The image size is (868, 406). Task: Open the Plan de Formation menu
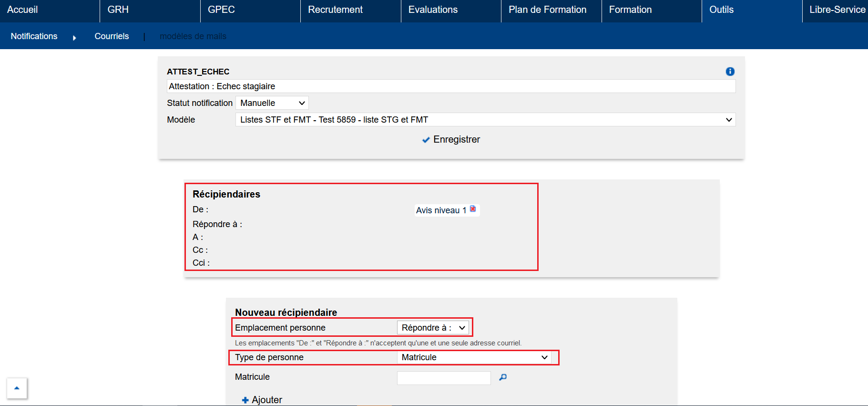pos(547,10)
